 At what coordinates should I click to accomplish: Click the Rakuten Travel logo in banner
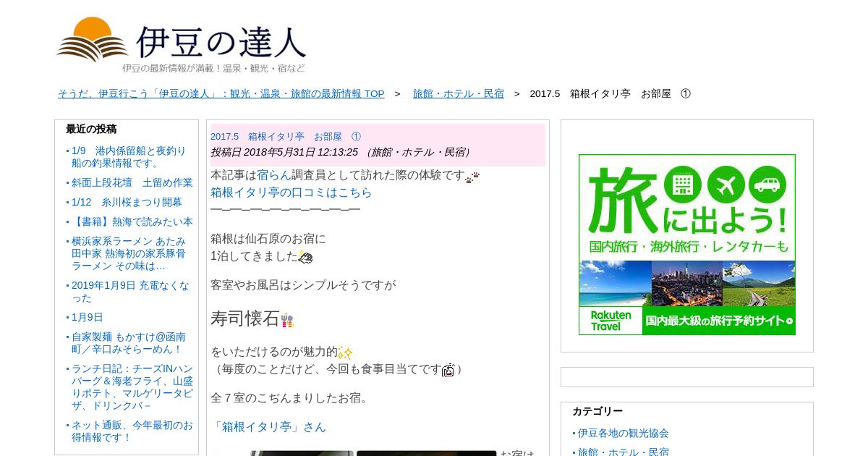point(610,321)
